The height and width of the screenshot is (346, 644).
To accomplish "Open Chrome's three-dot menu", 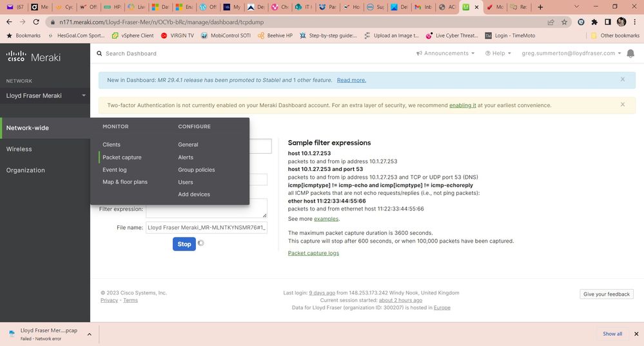I will (x=635, y=22).
